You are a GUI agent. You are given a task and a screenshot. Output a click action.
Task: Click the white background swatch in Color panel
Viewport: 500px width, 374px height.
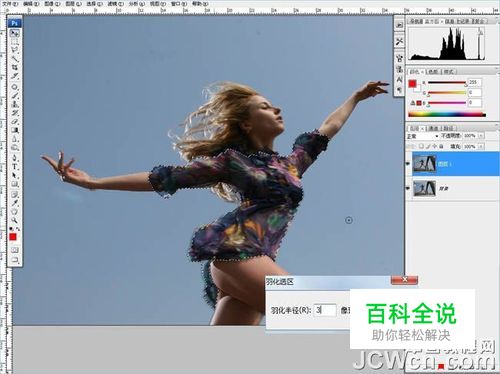(x=417, y=89)
